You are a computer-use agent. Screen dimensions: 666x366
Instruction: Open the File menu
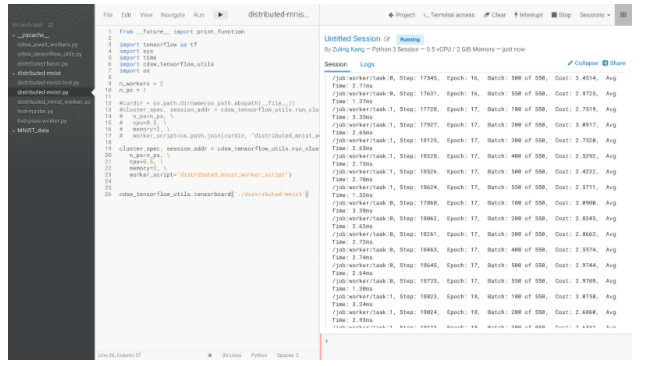point(108,15)
